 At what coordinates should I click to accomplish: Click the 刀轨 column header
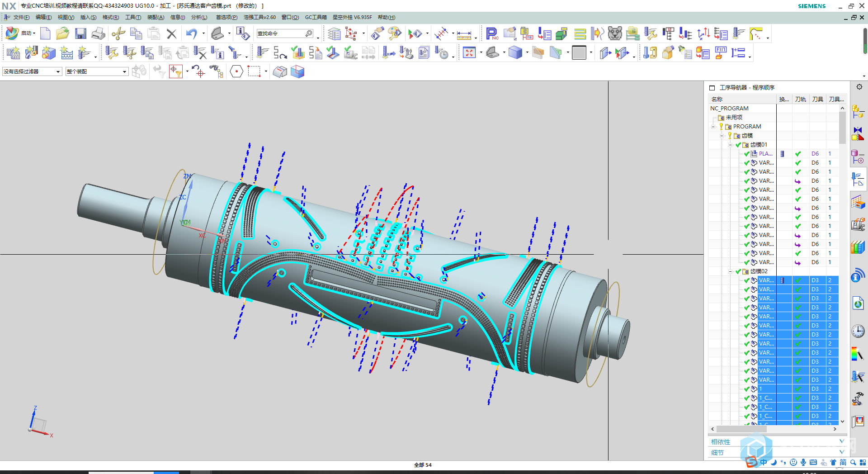coord(801,99)
